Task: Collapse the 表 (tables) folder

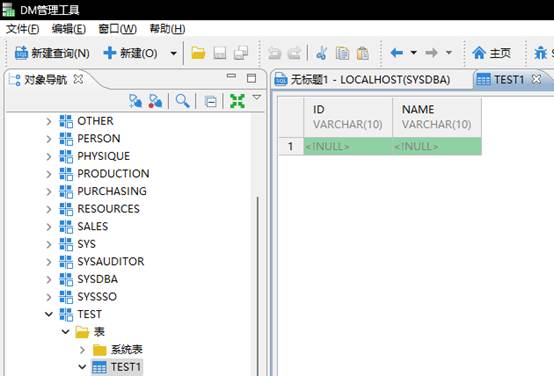Action: 65,331
